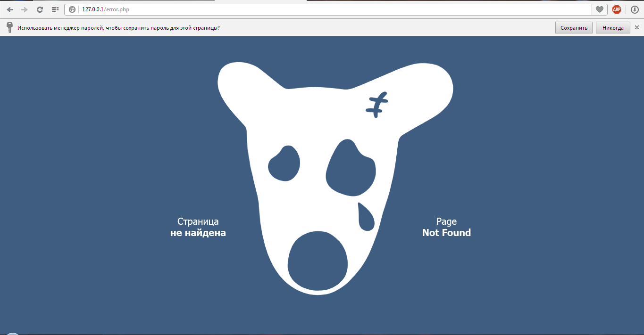The image size is (644, 335).
Task: Click the stitch mark on dog's ear
Action: pos(376,104)
